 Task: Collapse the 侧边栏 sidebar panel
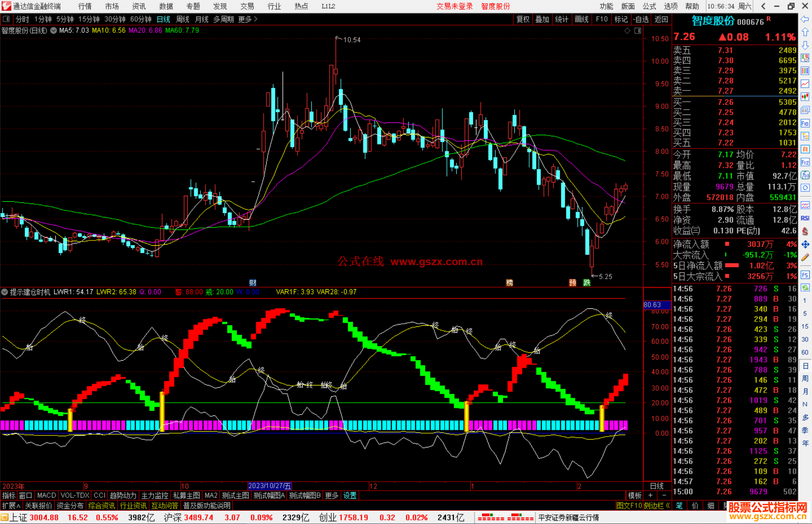click(x=656, y=506)
